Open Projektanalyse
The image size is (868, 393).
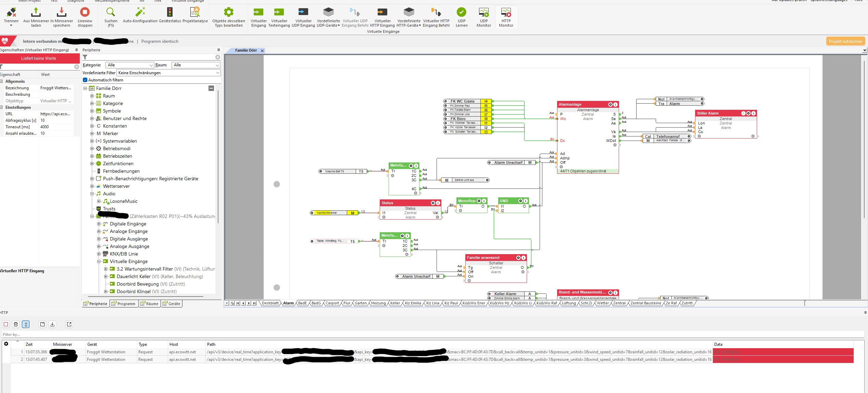(195, 15)
